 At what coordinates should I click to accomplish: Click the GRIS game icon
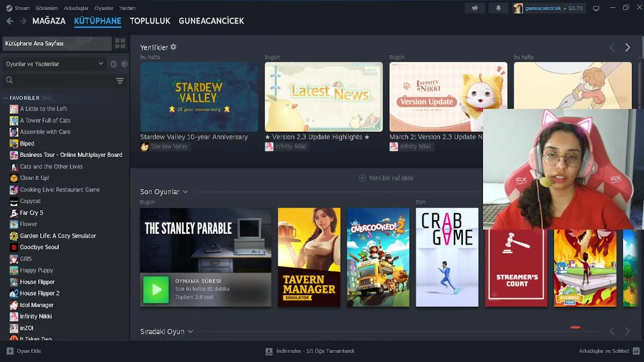pyautogui.click(x=14, y=259)
